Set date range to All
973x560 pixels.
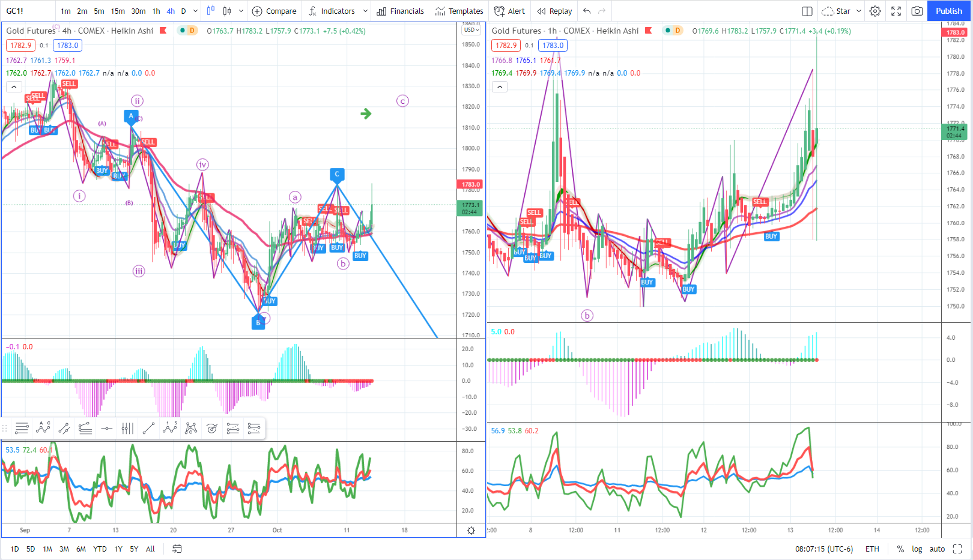(x=150, y=549)
